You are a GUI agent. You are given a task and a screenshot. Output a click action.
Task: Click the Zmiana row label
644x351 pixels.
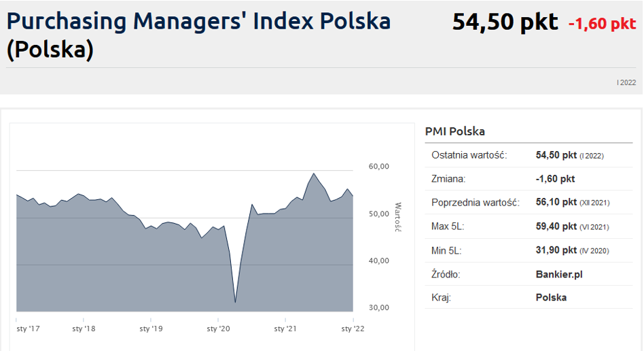click(x=450, y=179)
